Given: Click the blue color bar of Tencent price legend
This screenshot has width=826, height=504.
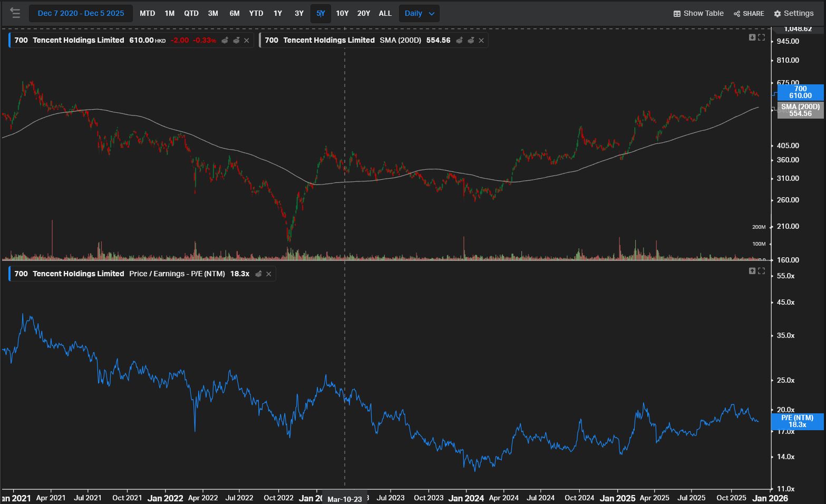Looking at the screenshot, I should coord(9,40).
